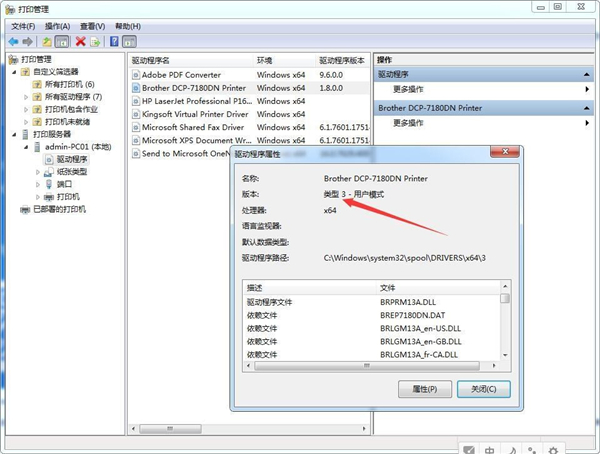
Task: Click the red X delete toolbar icon
Action: tap(80, 42)
